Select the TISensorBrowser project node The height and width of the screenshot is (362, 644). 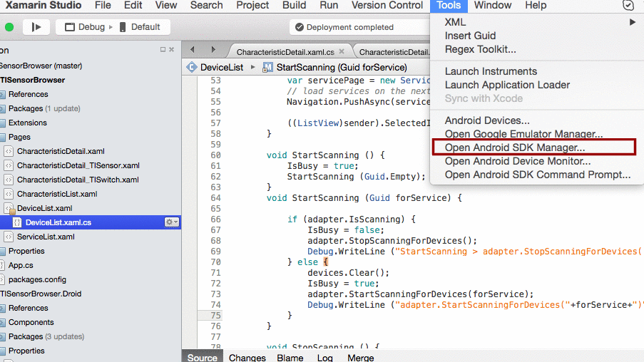click(32, 80)
